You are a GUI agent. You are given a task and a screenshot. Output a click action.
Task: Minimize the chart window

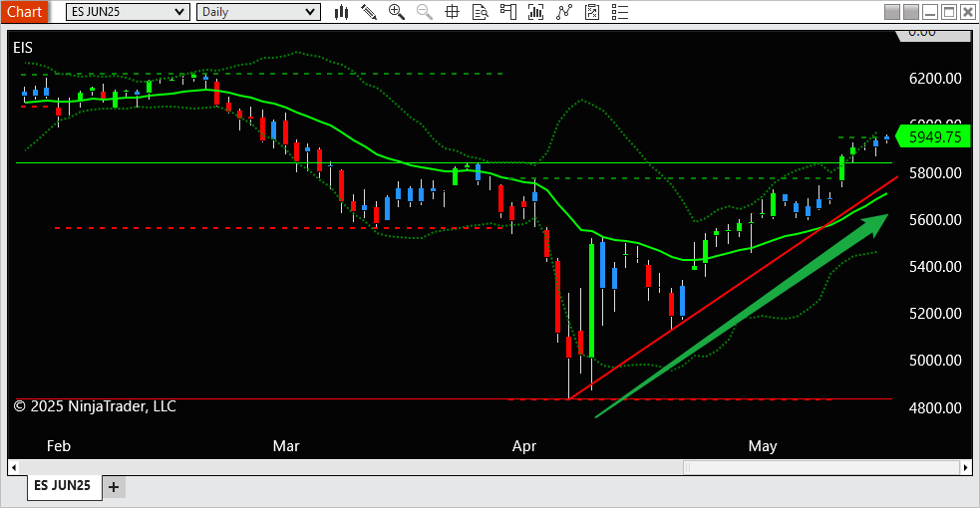click(930, 12)
